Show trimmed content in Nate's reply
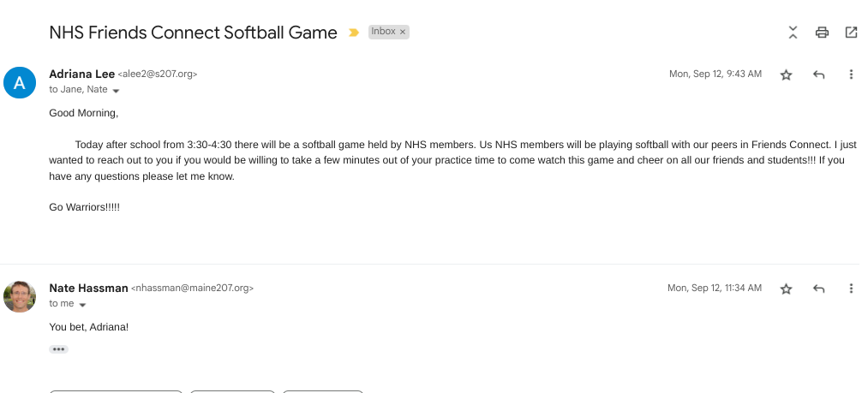The image size is (868, 393). click(x=58, y=349)
